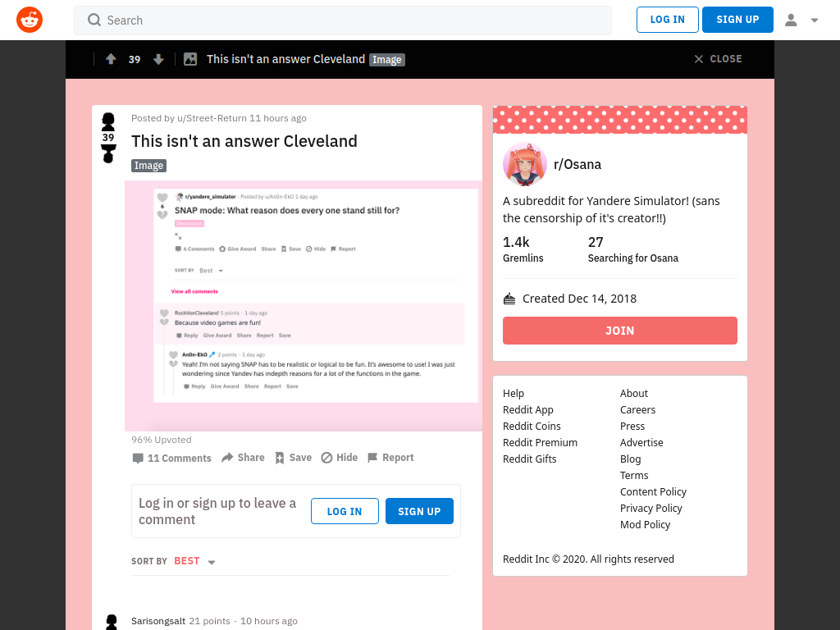Image resolution: width=840 pixels, height=630 pixels.
Task: Click the Hide label under the post
Action: click(347, 458)
